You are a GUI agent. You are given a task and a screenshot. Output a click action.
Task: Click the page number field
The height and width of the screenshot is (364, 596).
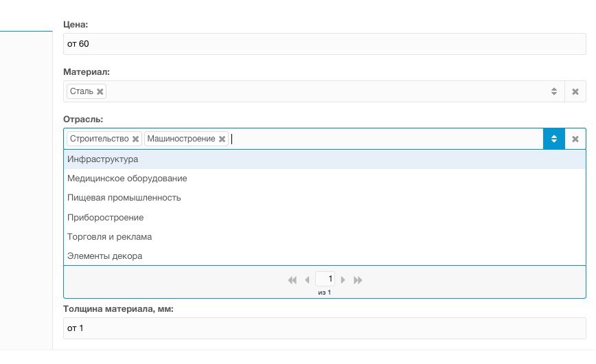pyautogui.click(x=325, y=279)
